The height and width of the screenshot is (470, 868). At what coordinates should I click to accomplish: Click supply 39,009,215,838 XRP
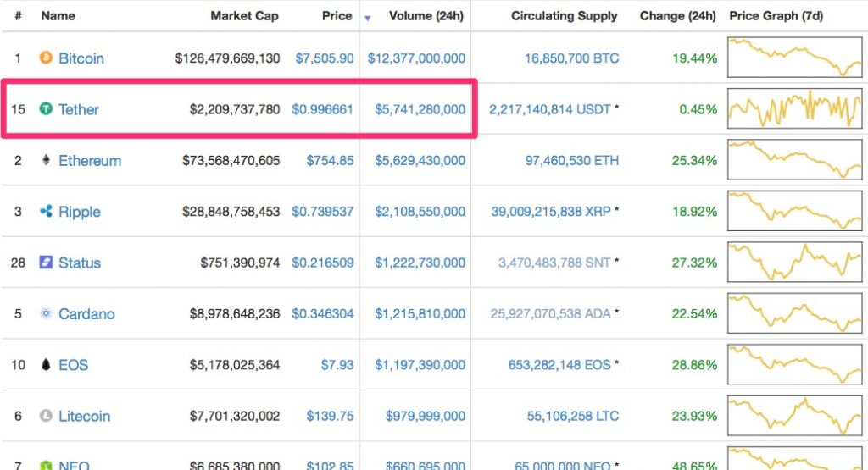(551, 212)
